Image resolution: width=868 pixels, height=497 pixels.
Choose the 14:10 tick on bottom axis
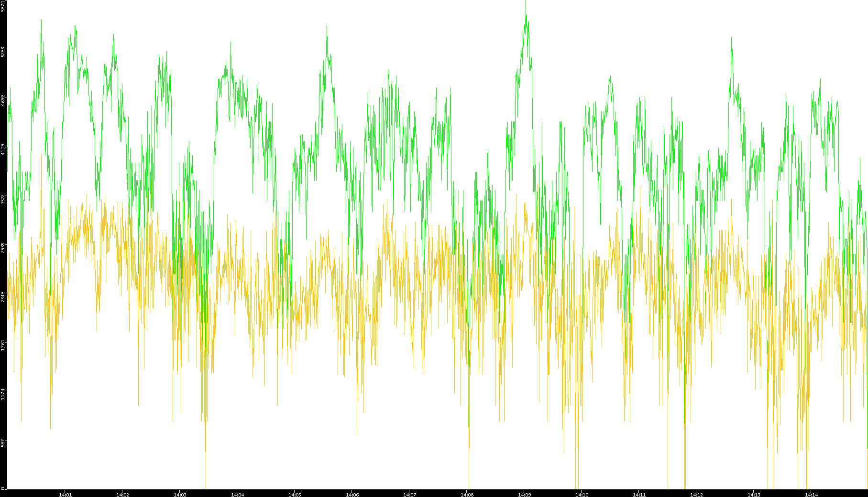582,494
